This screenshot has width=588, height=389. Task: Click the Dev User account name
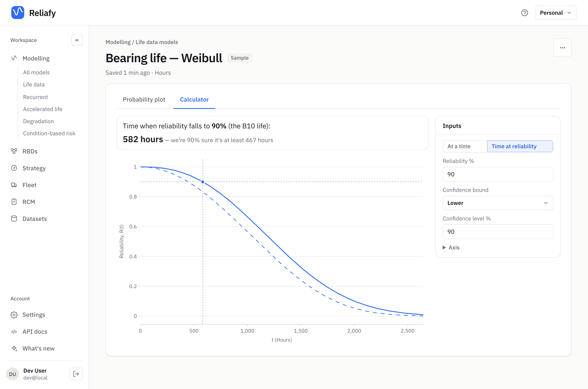[35, 370]
